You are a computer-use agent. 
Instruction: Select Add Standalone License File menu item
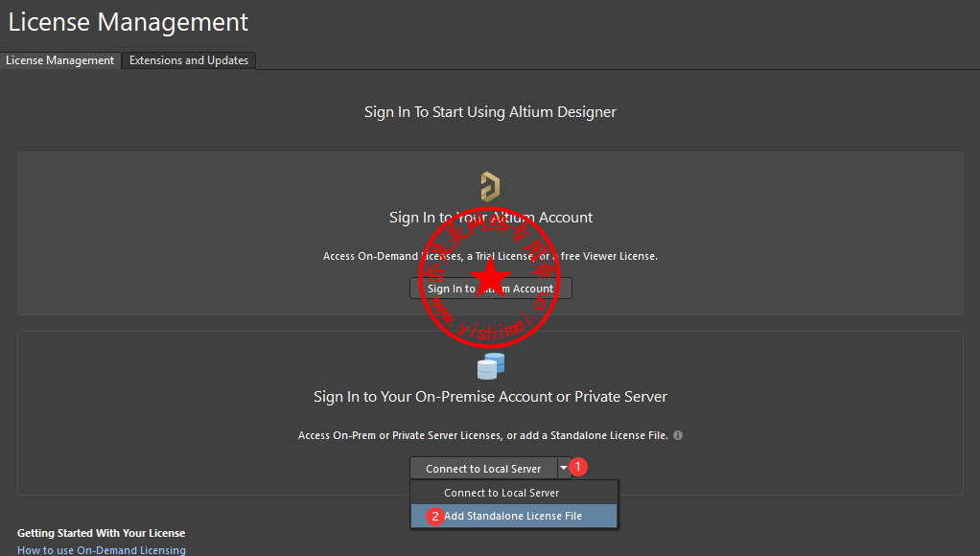point(513,516)
